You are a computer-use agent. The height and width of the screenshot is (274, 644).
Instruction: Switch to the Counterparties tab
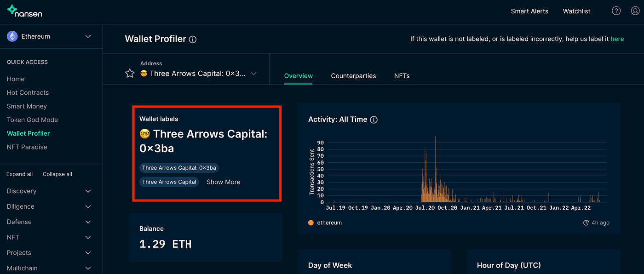point(353,76)
